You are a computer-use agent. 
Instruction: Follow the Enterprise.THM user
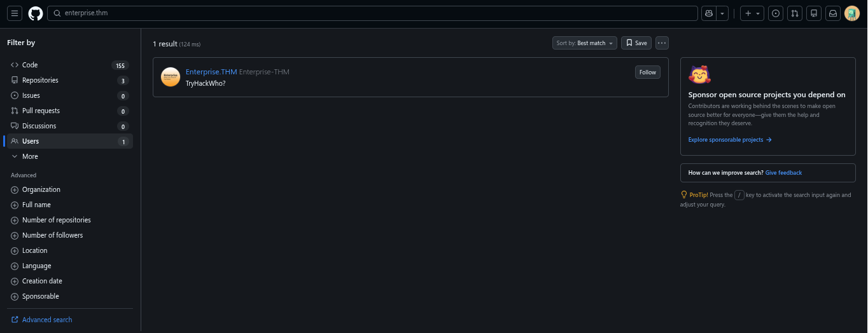click(648, 72)
